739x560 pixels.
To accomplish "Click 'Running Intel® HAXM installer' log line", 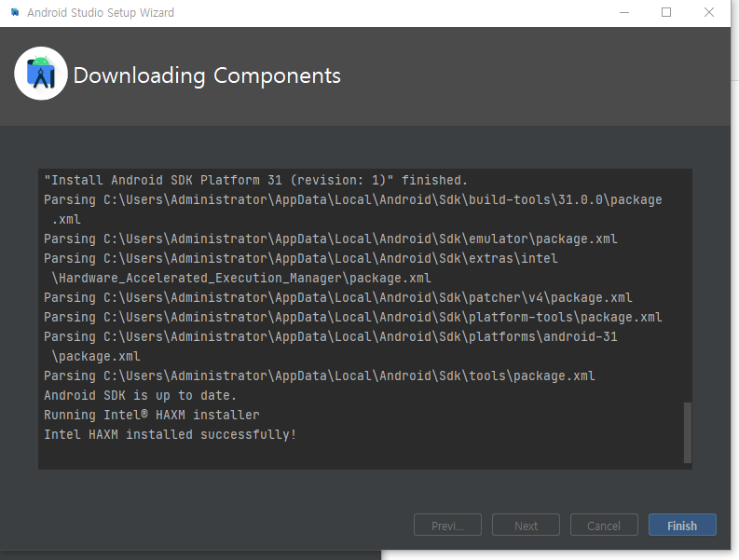I will pyautogui.click(x=152, y=415).
